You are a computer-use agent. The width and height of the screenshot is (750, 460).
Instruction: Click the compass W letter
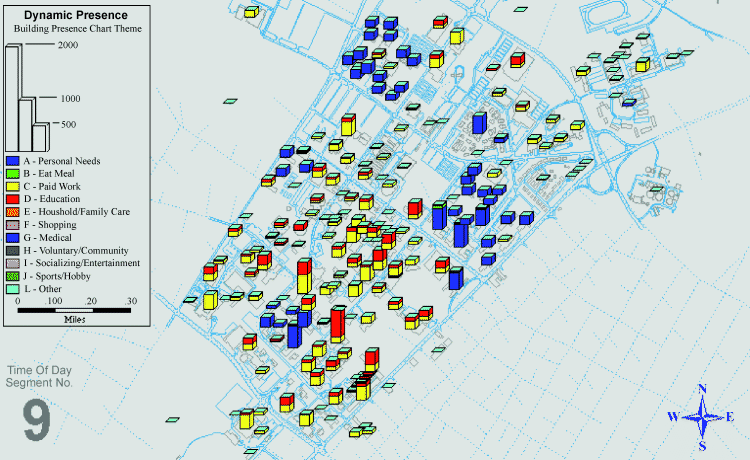[x=673, y=417]
